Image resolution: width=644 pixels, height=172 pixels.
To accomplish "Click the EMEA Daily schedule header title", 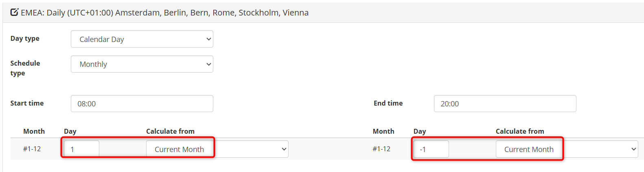I will 164,13.
